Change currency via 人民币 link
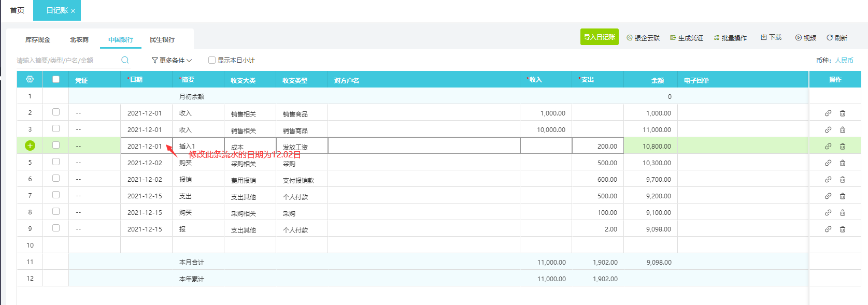868x305 pixels. point(844,60)
